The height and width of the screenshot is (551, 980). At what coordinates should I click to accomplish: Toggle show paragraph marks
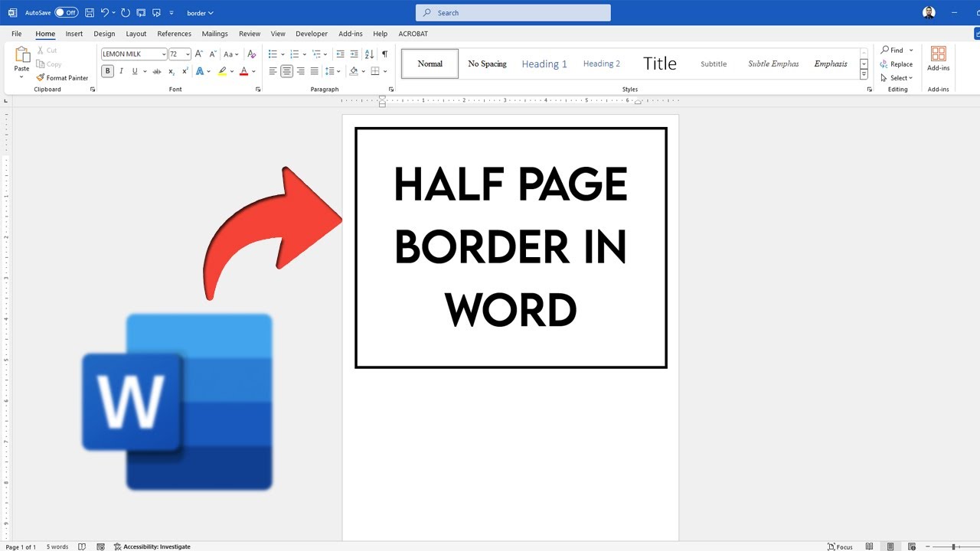384,54
